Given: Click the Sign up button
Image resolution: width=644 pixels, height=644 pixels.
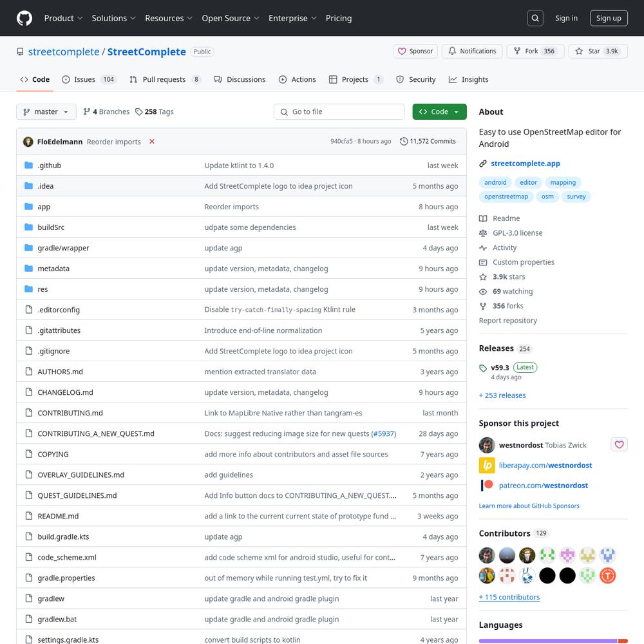Looking at the screenshot, I should 609,18.
